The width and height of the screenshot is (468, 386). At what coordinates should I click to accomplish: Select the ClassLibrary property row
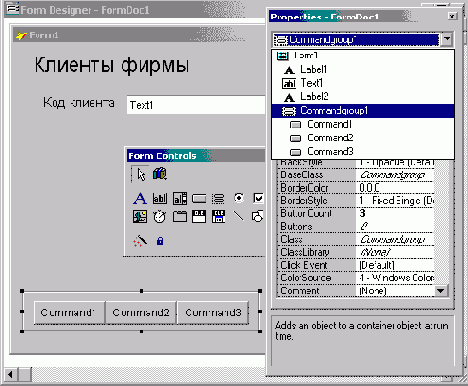click(356, 252)
